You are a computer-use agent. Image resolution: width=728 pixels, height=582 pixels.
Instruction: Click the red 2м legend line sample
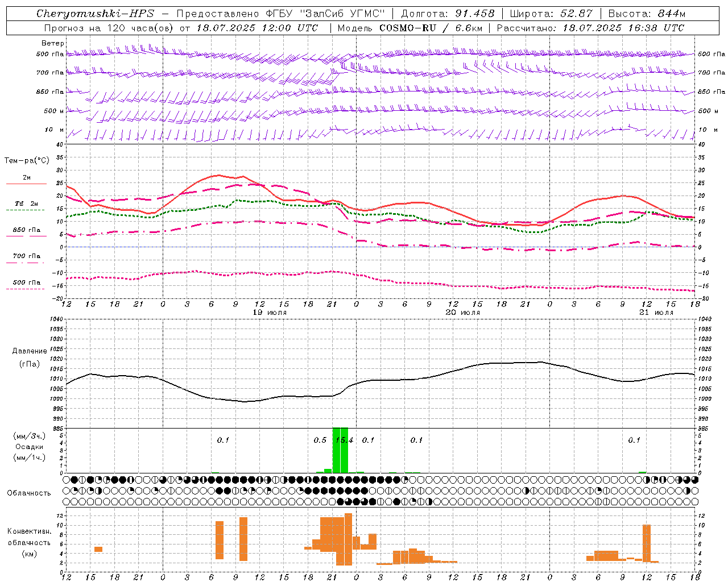pos(26,184)
